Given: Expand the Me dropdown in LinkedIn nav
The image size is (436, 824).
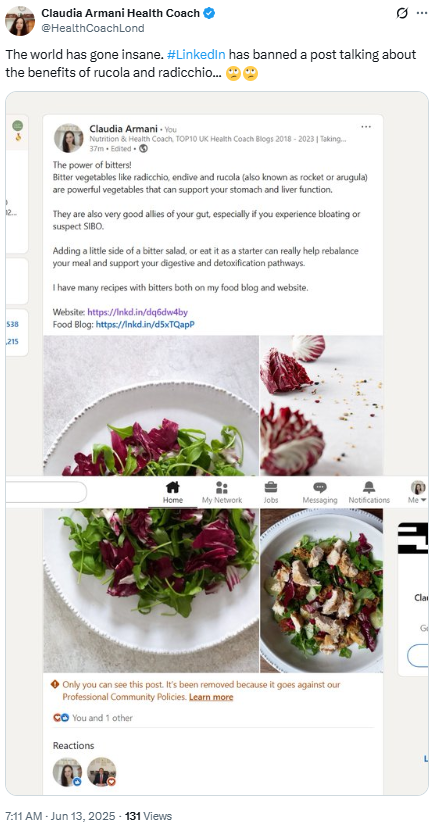Looking at the screenshot, I should (418, 492).
